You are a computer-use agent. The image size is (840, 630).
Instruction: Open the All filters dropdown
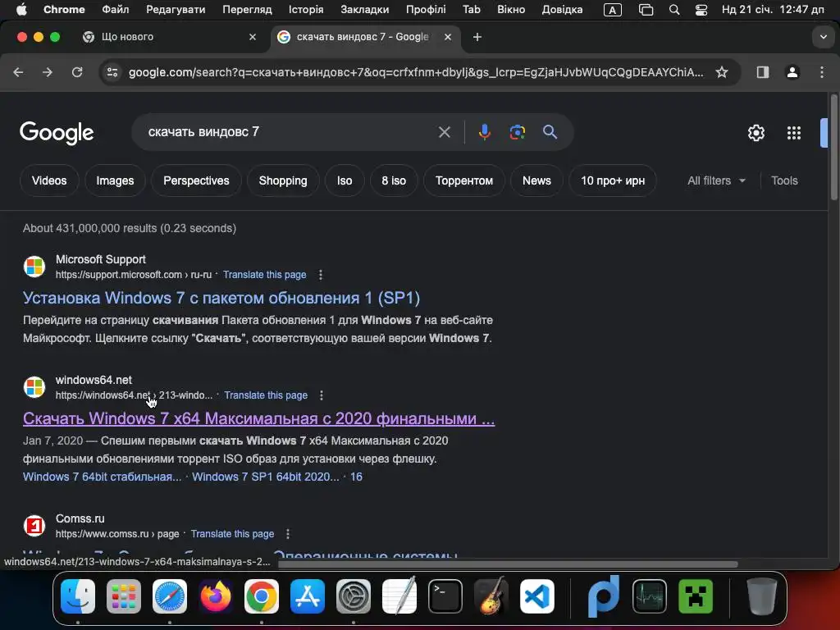(x=716, y=181)
